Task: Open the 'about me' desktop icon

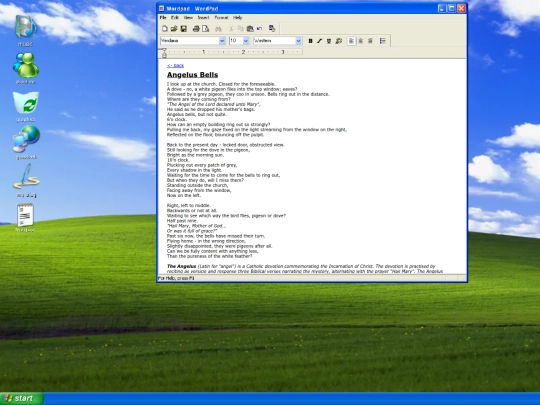Action: tap(26, 68)
